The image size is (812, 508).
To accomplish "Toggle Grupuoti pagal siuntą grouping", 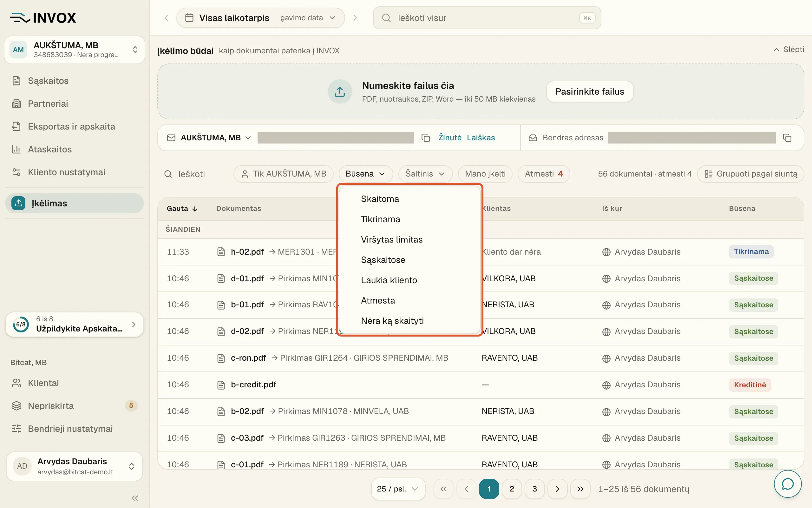I will [x=750, y=174].
